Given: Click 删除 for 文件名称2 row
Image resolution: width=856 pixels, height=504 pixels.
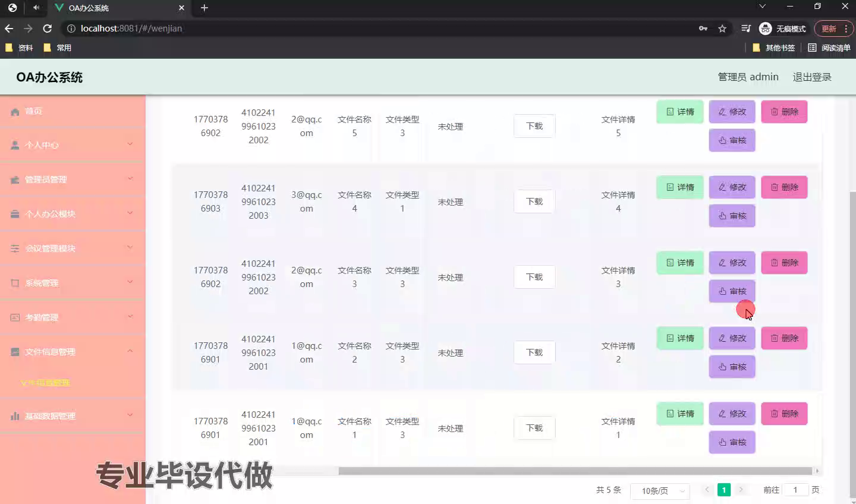Looking at the screenshot, I should click(x=784, y=338).
